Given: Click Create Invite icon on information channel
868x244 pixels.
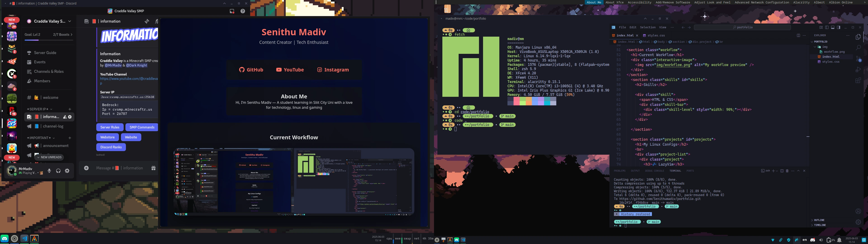Looking at the screenshot, I should pyautogui.click(x=65, y=117).
